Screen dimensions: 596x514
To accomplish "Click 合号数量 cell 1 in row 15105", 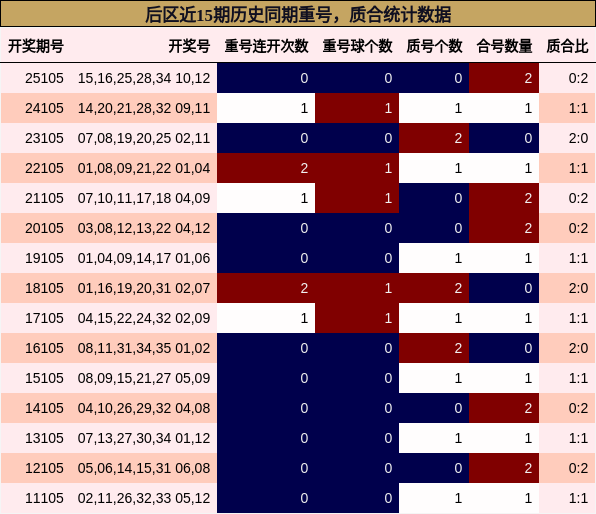I will (504, 378).
